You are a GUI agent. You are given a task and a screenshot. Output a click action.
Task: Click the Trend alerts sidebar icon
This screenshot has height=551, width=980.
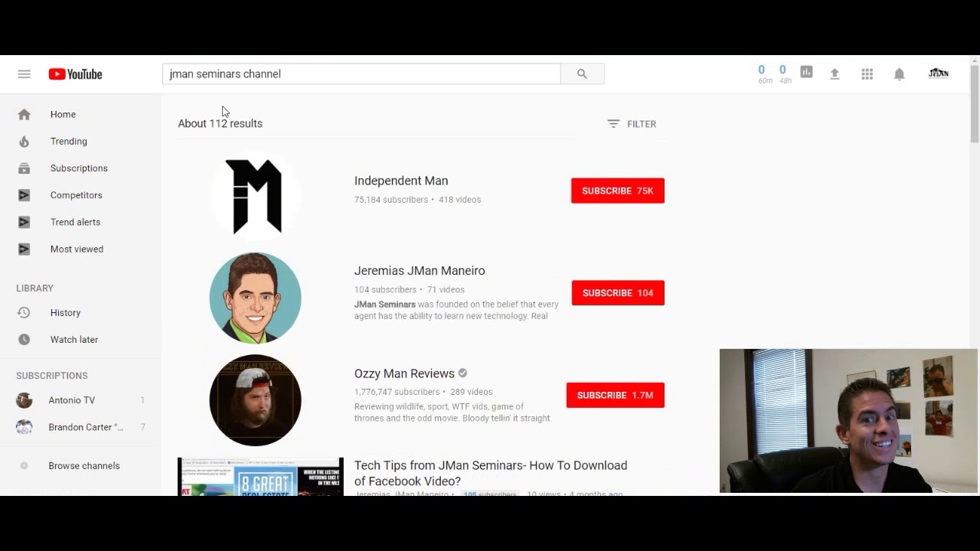pos(24,222)
